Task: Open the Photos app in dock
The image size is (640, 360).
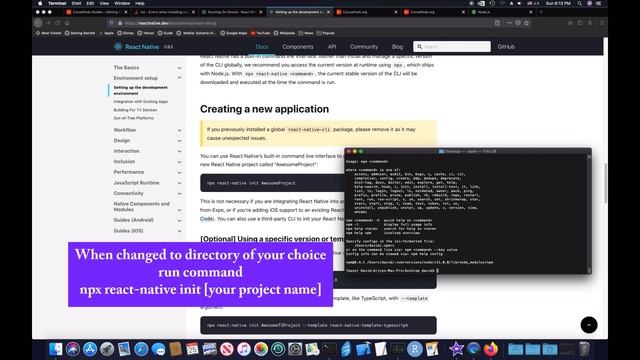Action: tap(261, 349)
